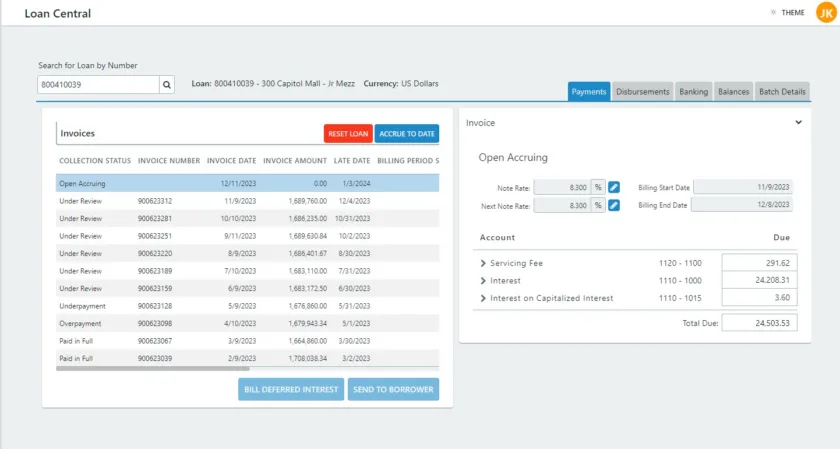This screenshot has width=840, height=449.
Task: Collapse the Invoice panel chevron
Action: pos(798,123)
